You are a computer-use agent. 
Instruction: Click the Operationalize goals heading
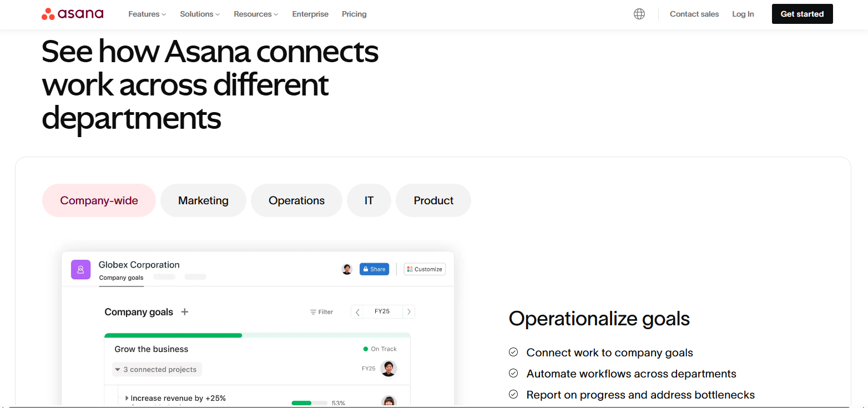coord(599,319)
